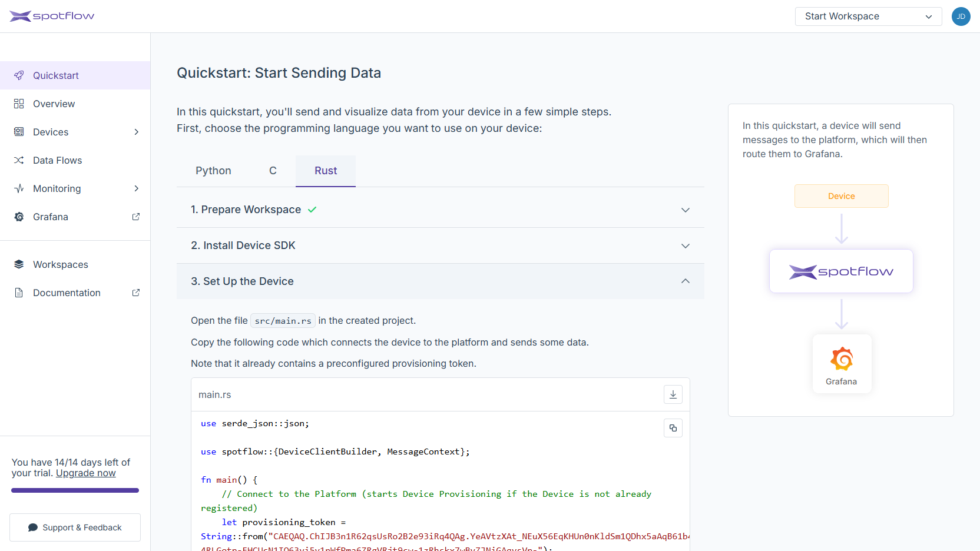Click the Documentation external link icon
The image size is (980, 551).
pyautogui.click(x=136, y=293)
